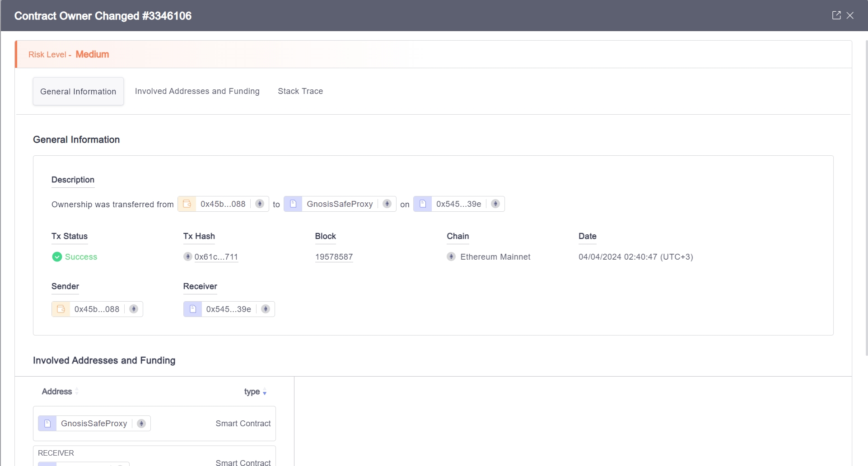Click Ethereum icon in GnosisSafeProxy table row
The image size is (868, 466).
tap(141, 424)
